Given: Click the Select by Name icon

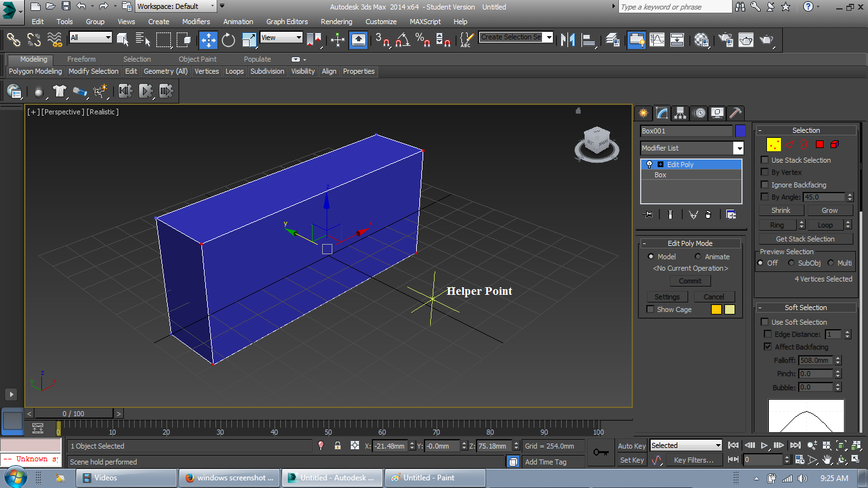Looking at the screenshot, I should 143,40.
